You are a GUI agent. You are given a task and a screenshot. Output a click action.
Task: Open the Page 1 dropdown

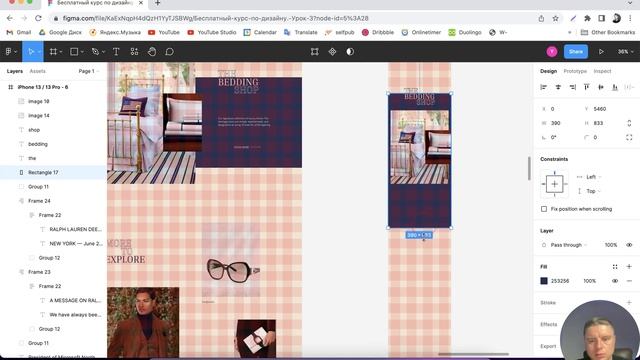[89, 71]
